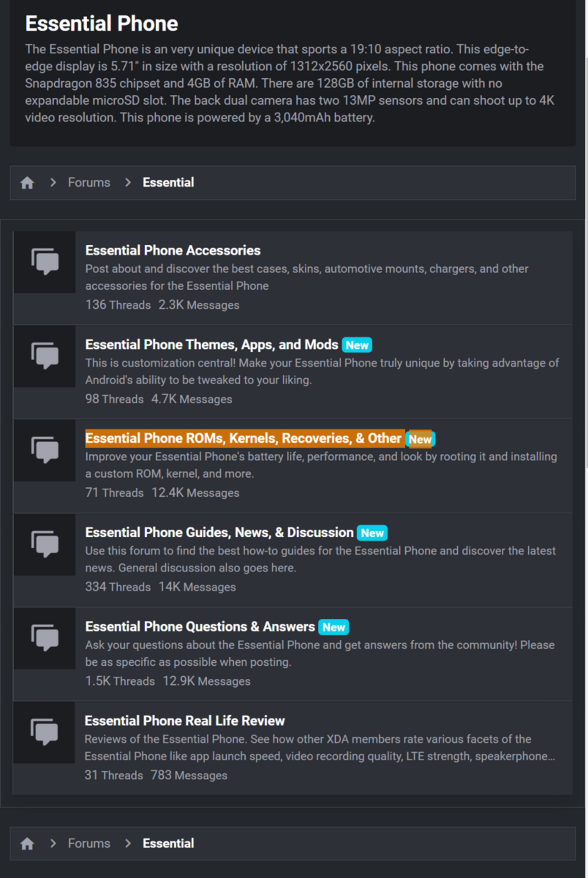This screenshot has height=878, width=588.
Task: Click chat icon beside Themes, Apps, and Mods
Action: tap(45, 356)
